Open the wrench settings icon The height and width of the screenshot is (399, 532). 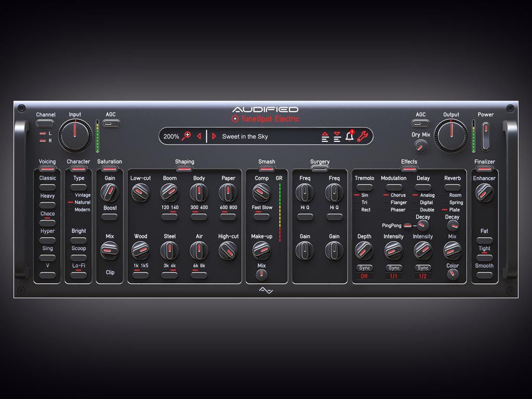(363, 136)
